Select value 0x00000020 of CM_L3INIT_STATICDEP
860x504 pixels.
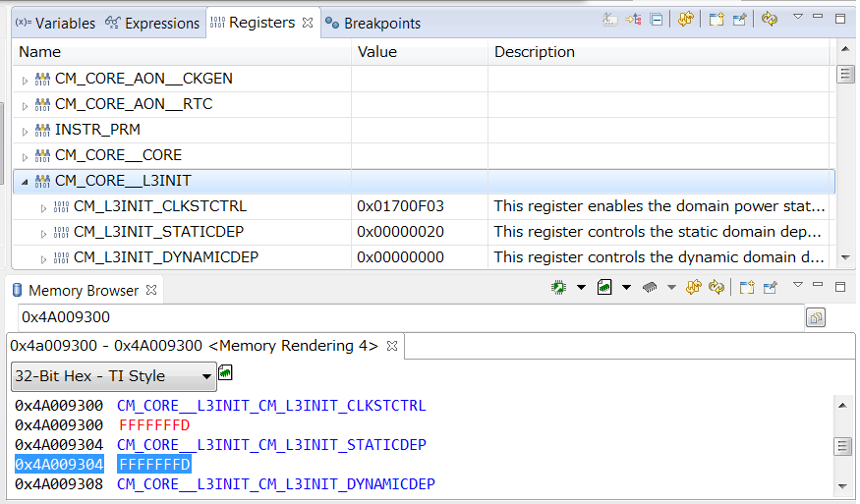pyautogui.click(x=400, y=232)
